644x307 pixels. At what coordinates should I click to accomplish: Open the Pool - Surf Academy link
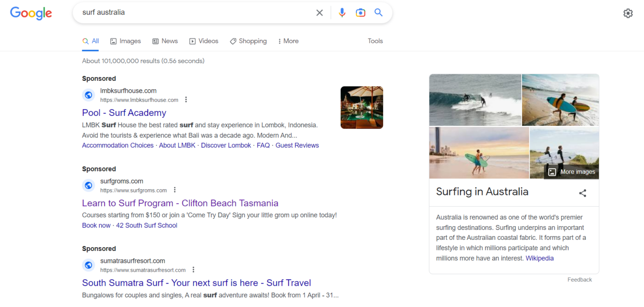124,113
